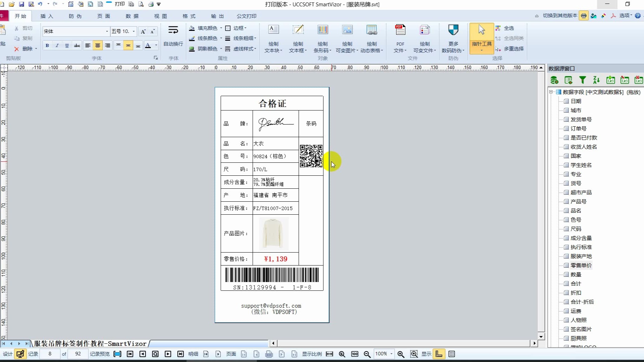This screenshot has width=644, height=362.
Task: Go to the next record button
Action: point(168,354)
